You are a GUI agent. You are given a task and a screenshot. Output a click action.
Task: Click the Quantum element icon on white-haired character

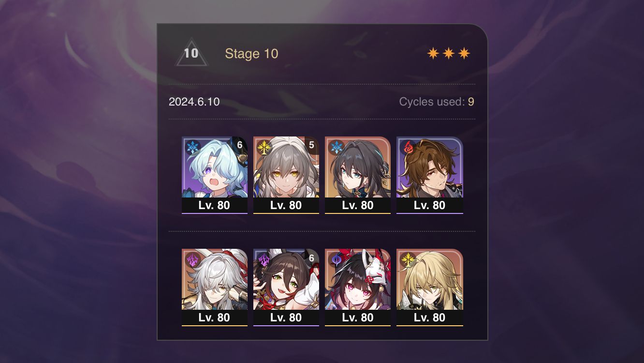tap(192, 259)
